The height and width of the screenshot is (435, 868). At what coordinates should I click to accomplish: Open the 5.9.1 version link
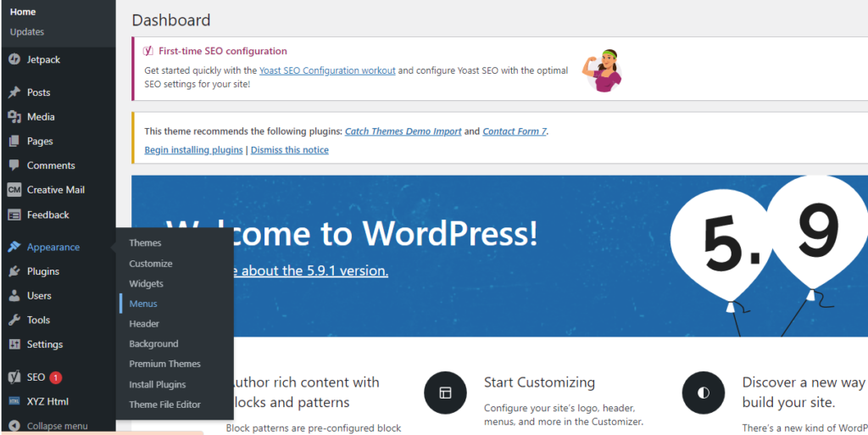tap(310, 271)
